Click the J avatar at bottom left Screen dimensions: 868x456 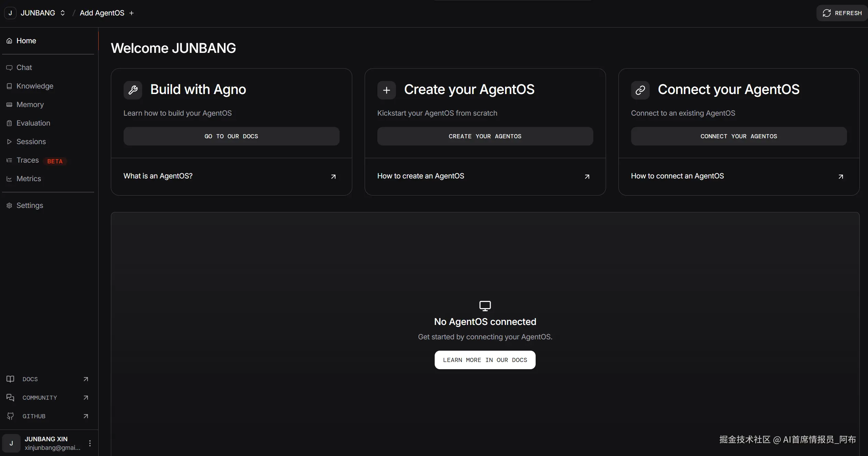[11, 443]
